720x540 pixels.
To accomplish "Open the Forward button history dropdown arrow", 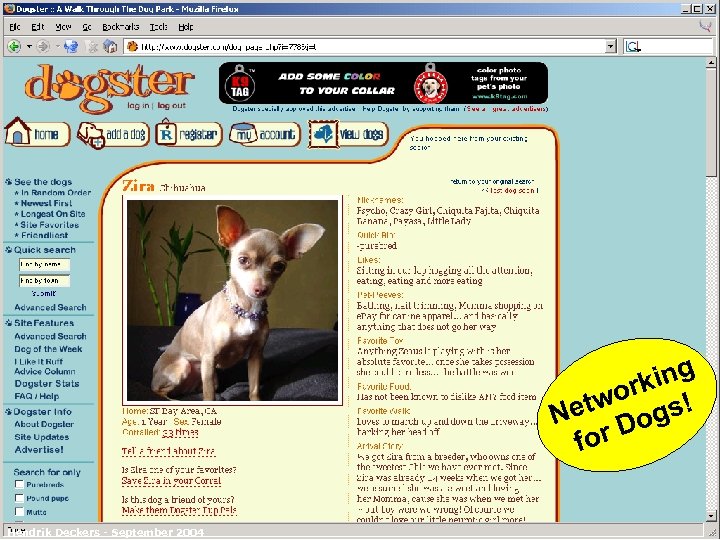I will pos(57,46).
